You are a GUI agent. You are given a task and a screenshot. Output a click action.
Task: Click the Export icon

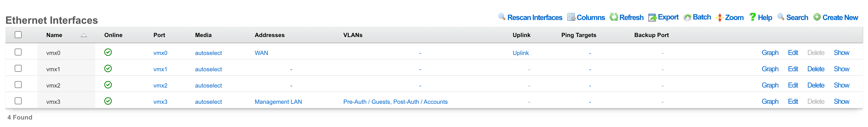point(652,18)
